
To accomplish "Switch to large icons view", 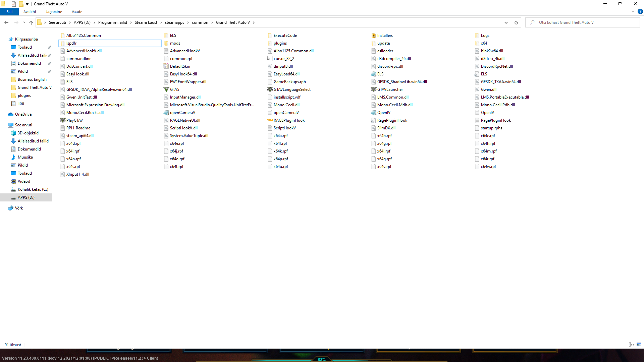I will pos(639,345).
